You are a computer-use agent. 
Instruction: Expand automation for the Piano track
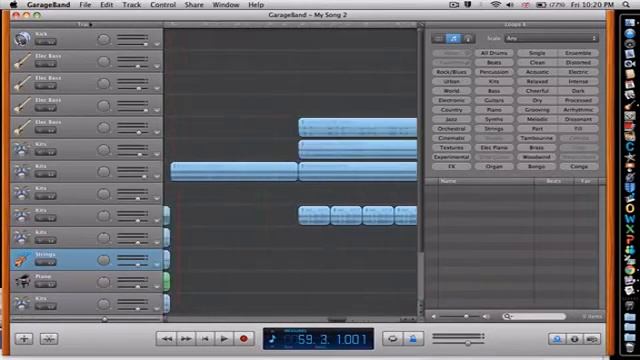click(x=157, y=287)
